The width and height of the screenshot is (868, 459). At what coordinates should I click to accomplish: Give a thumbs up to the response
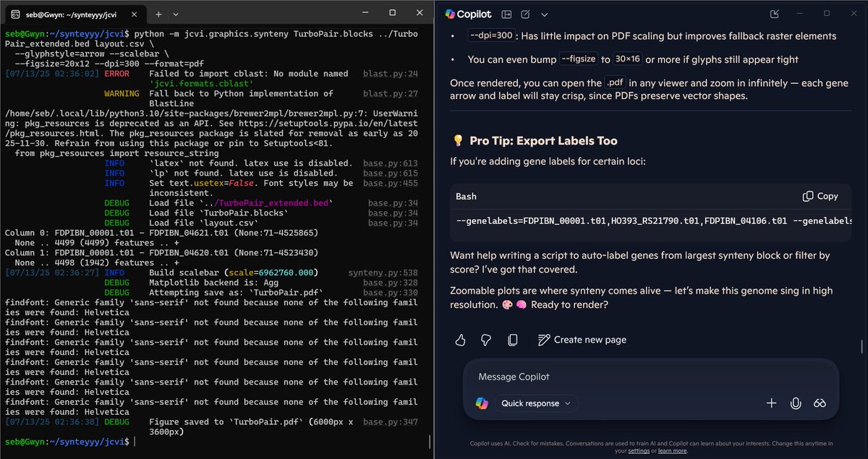[460, 340]
